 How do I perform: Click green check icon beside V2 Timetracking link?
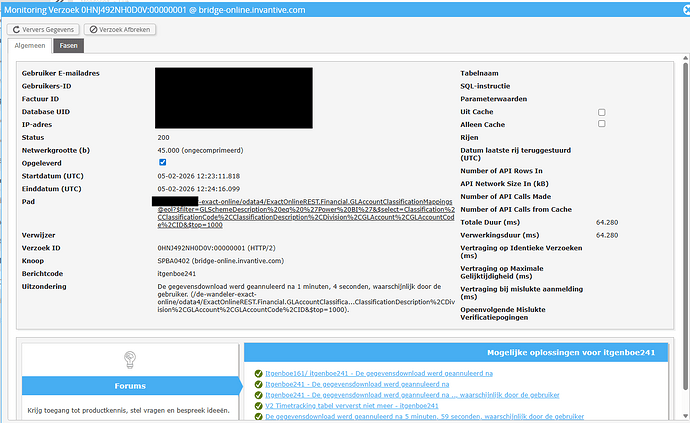pyautogui.click(x=258, y=405)
